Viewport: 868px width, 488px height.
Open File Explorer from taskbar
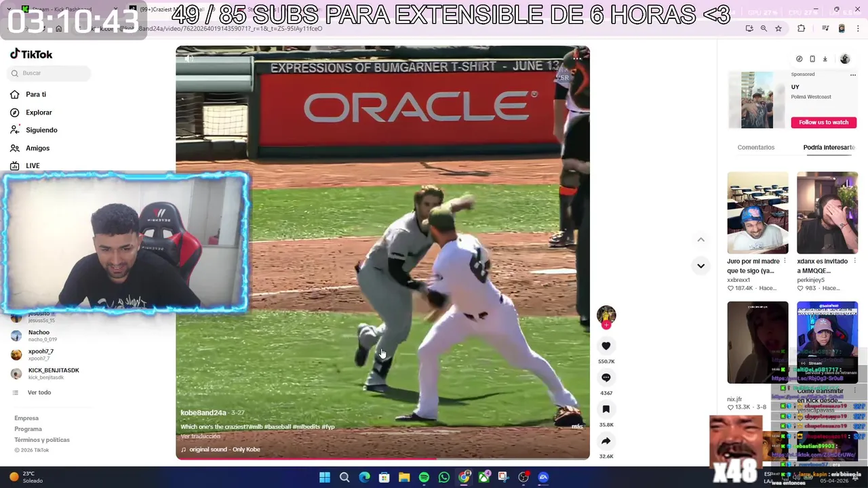[404, 477]
